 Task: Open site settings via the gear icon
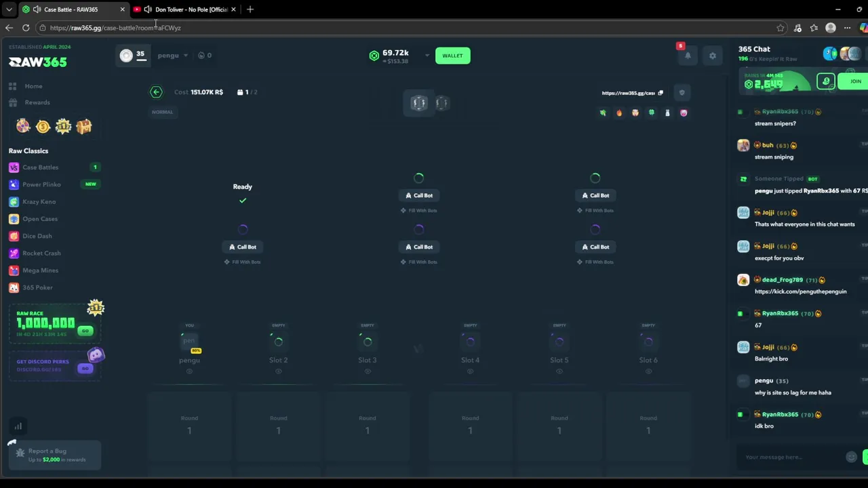(x=713, y=56)
